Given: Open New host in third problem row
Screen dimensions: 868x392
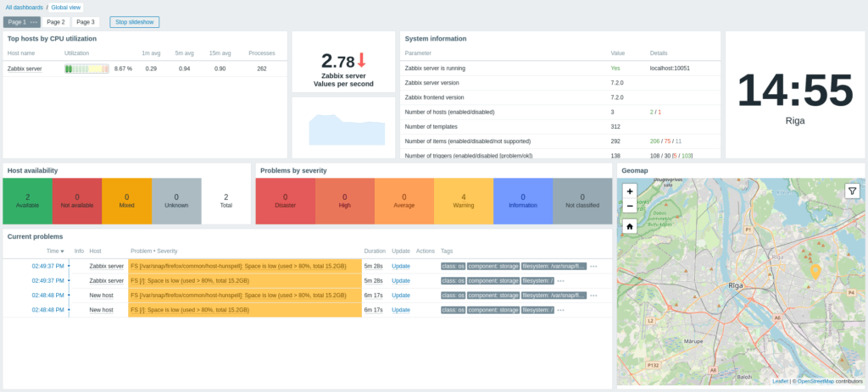Looking at the screenshot, I should coord(101,295).
